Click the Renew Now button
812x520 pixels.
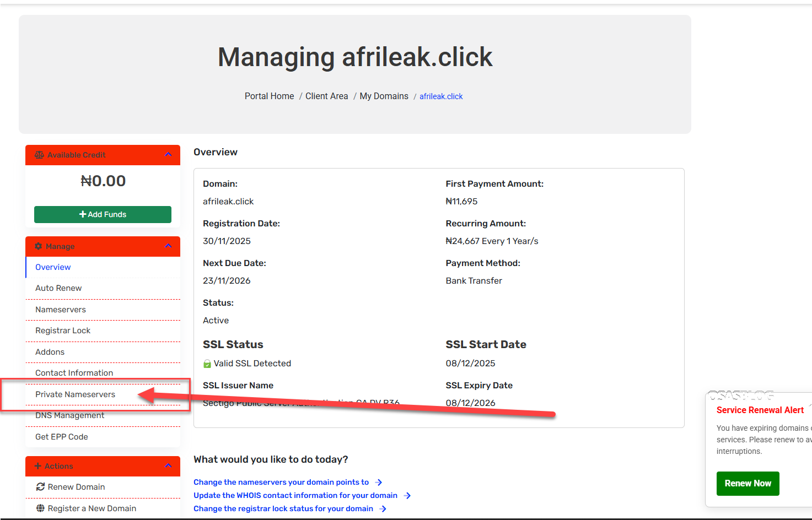tap(748, 483)
